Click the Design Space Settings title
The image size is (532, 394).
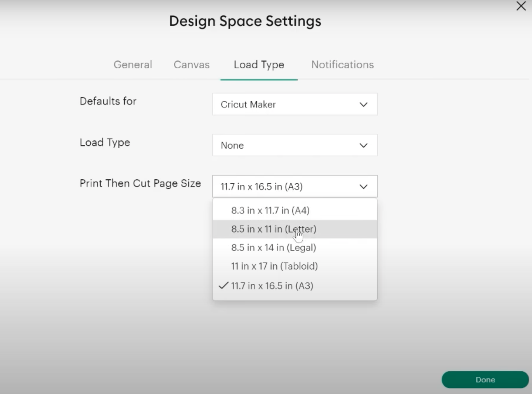[x=245, y=21]
